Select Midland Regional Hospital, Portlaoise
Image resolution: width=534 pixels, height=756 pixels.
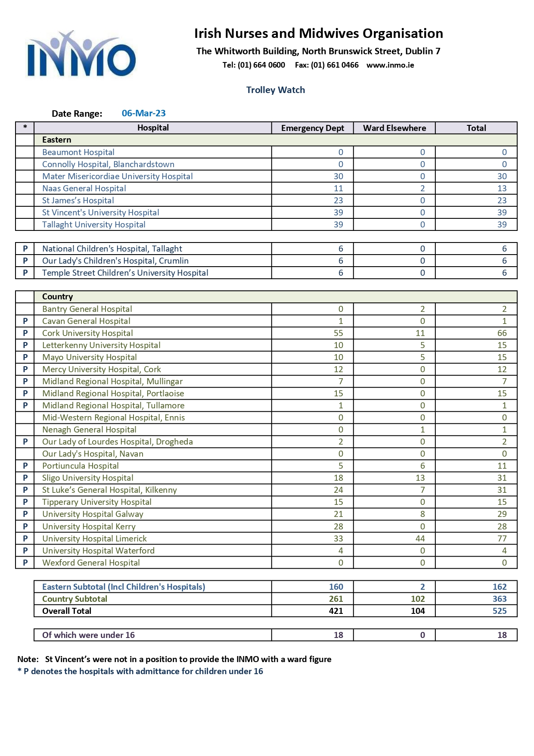click(x=113, y=393)
